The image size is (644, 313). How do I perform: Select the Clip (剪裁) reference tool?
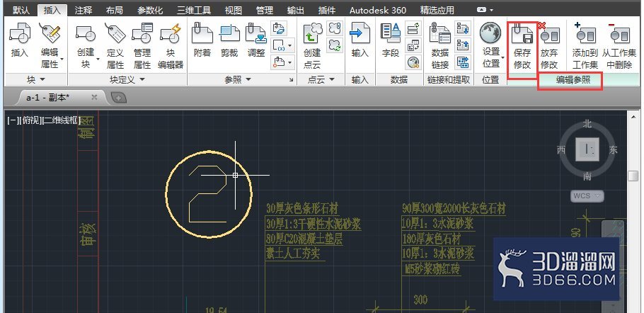(x=229, y=40)
